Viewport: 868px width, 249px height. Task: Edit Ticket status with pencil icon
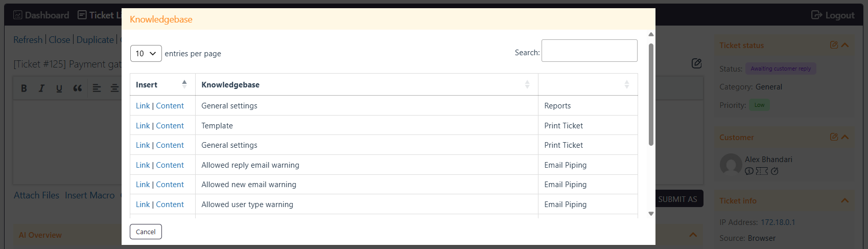pos(834,45)
